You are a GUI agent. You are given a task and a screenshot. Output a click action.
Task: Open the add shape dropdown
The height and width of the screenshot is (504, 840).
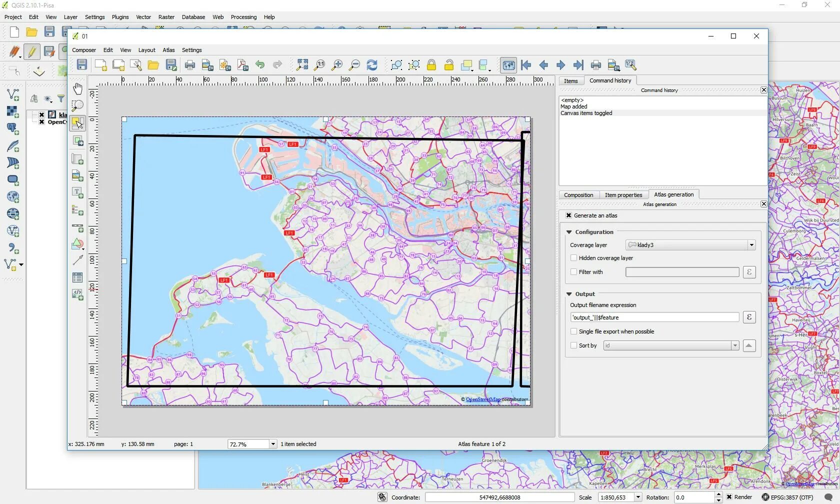77,244
